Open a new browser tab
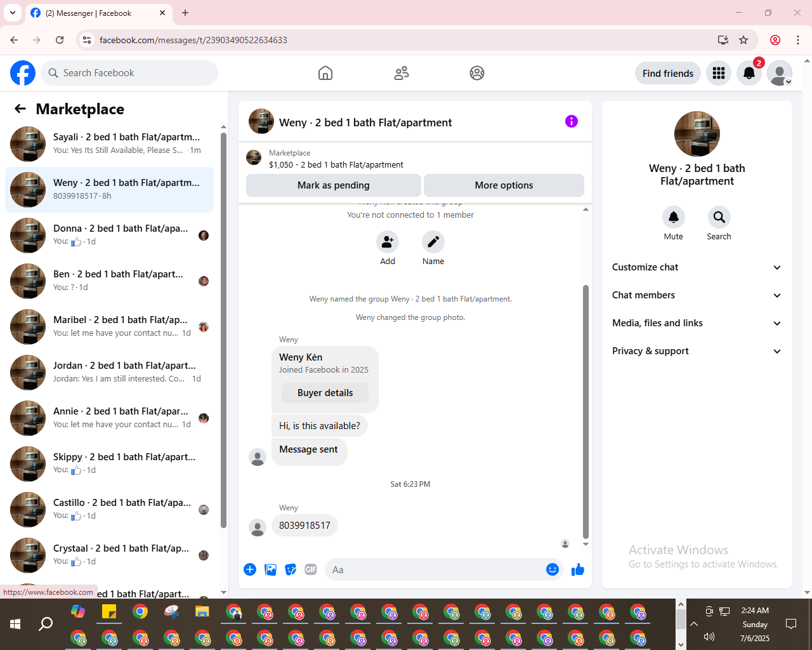This screenshot has width=812, height=650. 185,13
